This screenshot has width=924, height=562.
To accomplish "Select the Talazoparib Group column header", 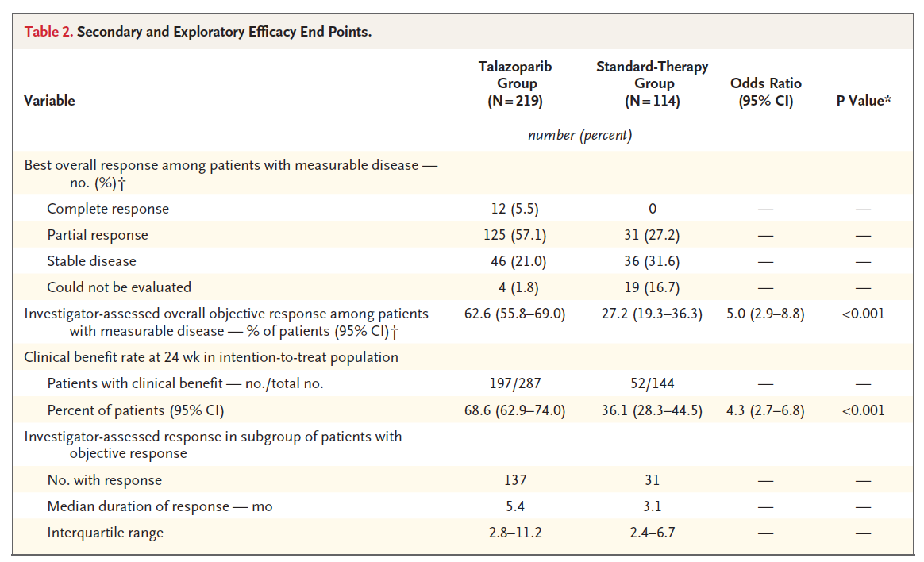I will pos(515,83).
